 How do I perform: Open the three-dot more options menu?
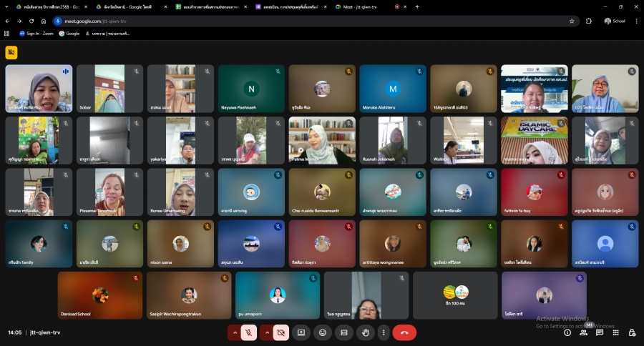tap(384, 332)
